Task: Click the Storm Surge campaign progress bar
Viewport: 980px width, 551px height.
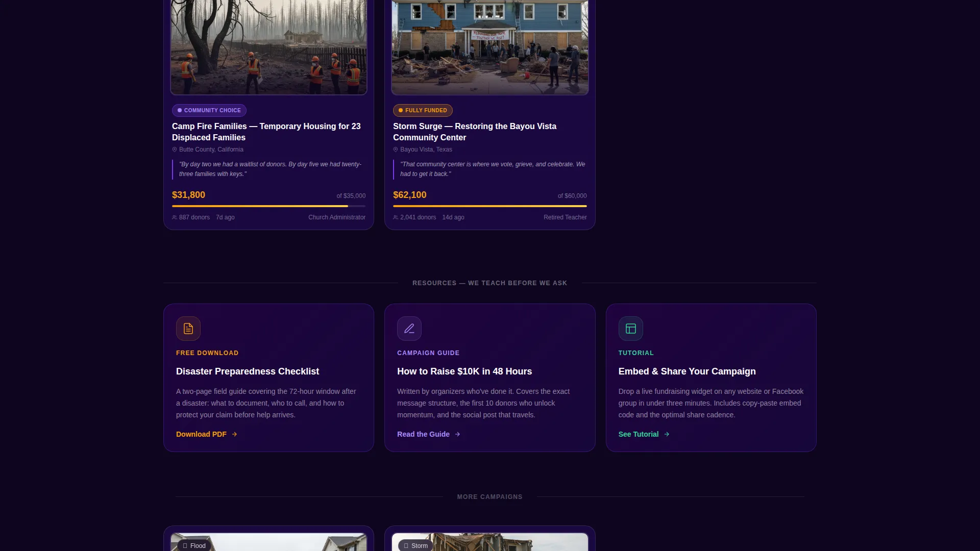Action: pyautogui.click(x=490, y=206)
